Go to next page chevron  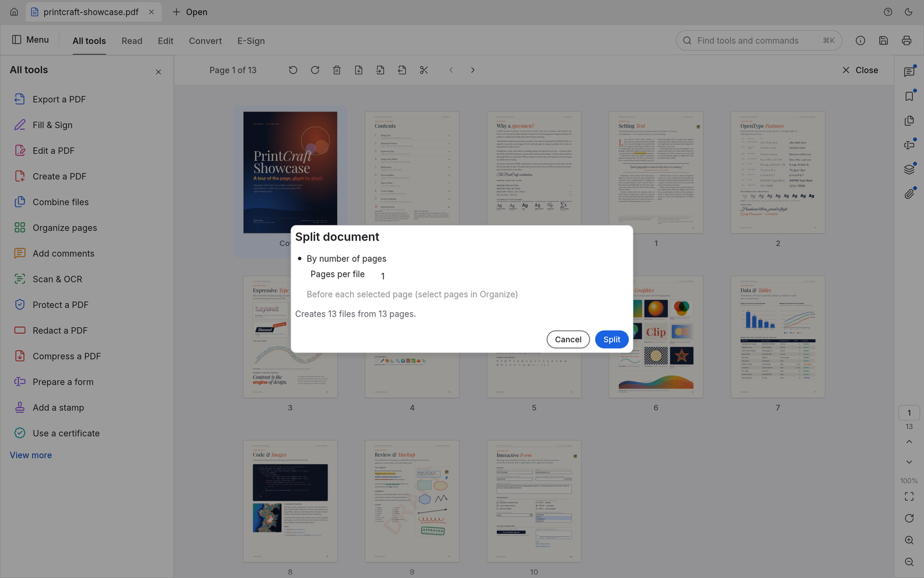pos(472,70)
